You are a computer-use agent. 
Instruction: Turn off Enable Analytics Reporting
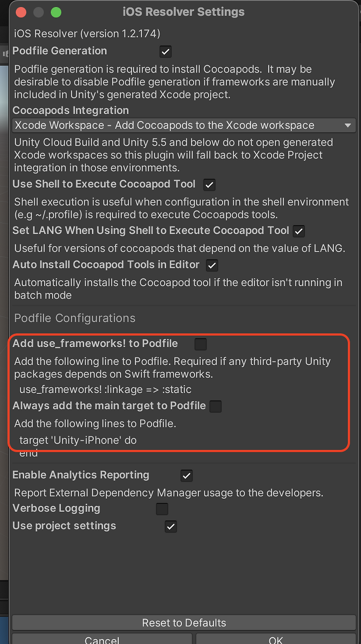(x=186, y=475)
